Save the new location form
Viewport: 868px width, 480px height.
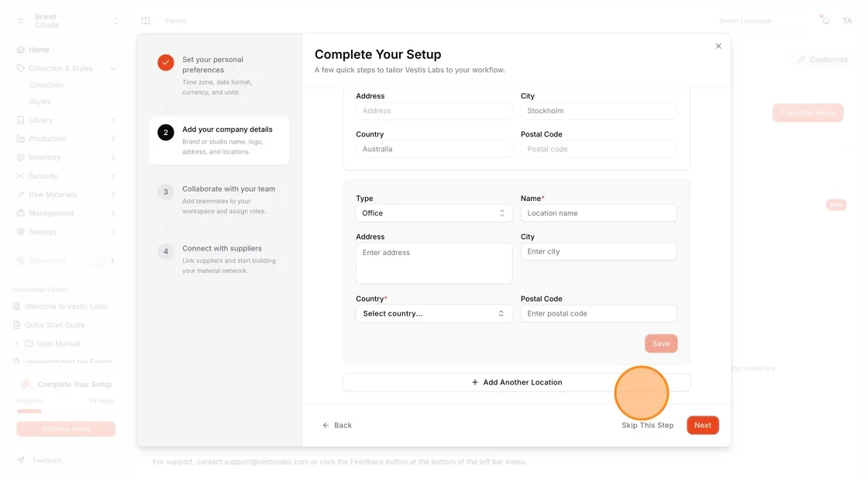660,344
